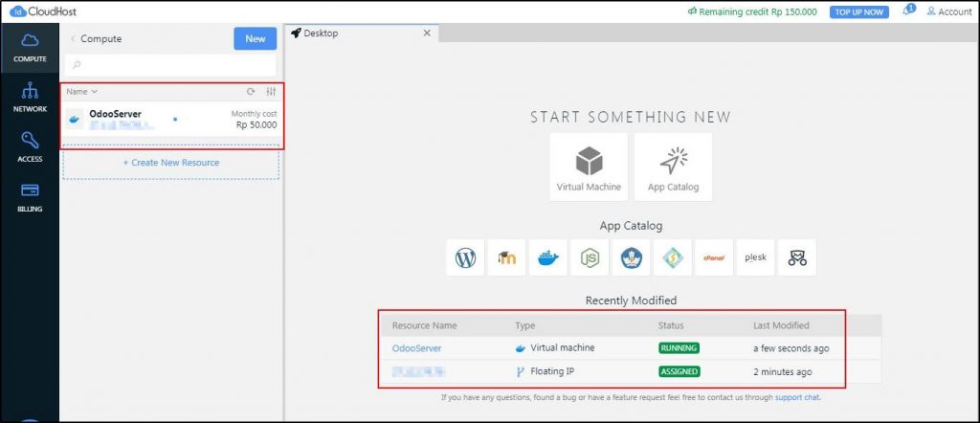
Task: Open the Billing section in sidebar
Action: click(30, 196)
